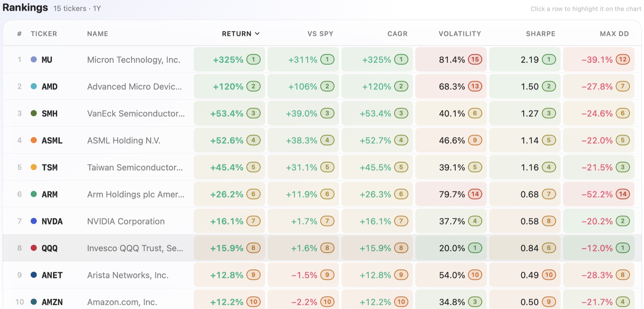Select the Micron Technology, Inc. name

(134, 60)
